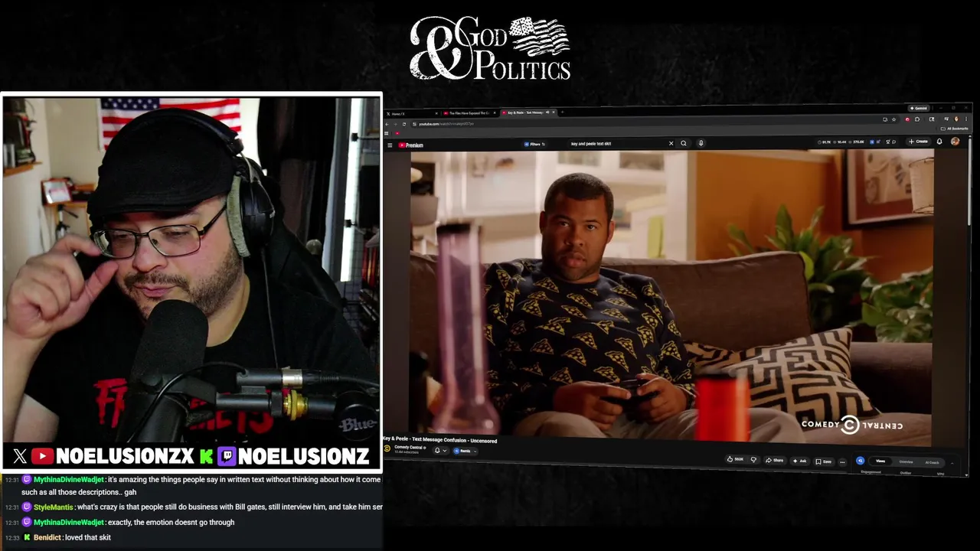Open YouTube notifications bell in the header
The image size is (980, 551).
point(939,142)
